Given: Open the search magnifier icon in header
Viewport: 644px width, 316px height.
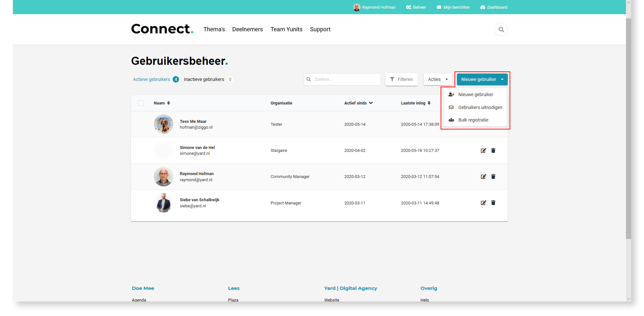Looking at the screenshot, I should pos(501,29).
